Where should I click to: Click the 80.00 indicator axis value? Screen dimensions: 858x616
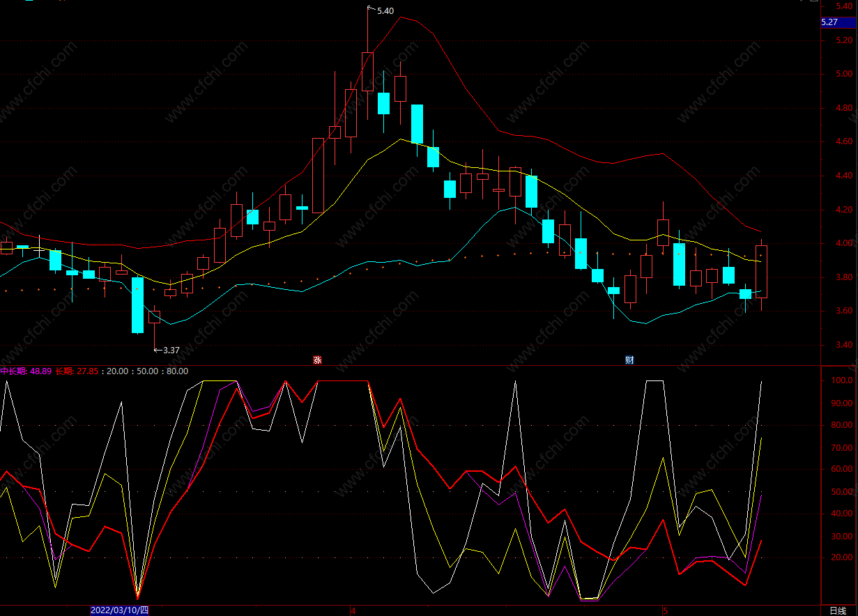coord(842,426)
